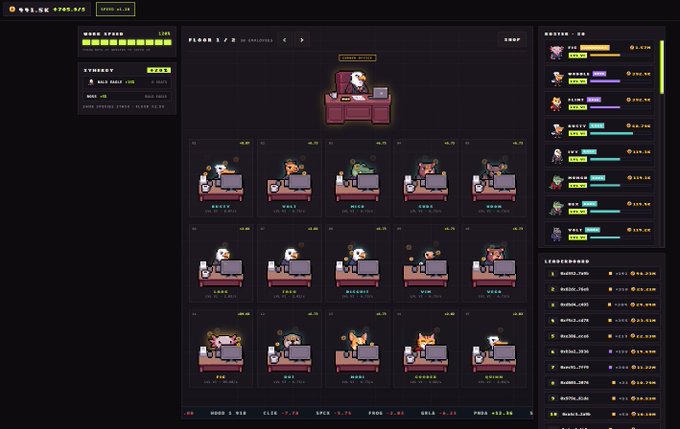Click the FROG ticker entry
The image size is (680, 429).
pos(386,413)
